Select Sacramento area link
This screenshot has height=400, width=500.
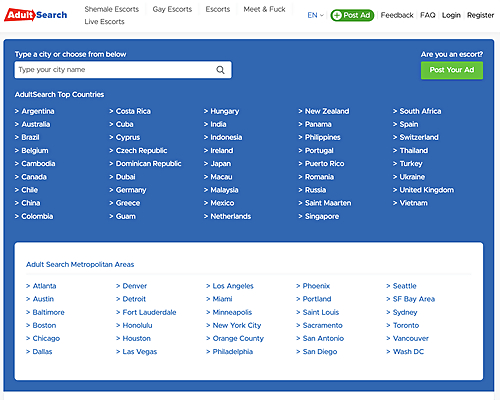point(322,325)
